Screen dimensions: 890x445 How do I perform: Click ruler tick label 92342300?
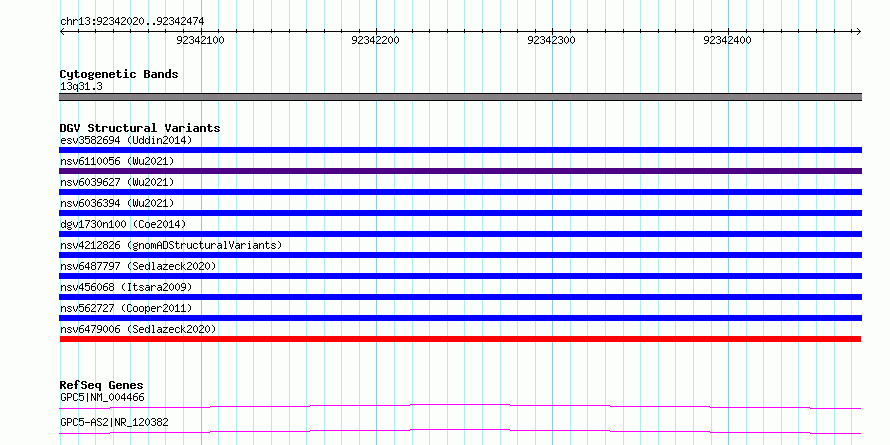click(x=551, y=40)
